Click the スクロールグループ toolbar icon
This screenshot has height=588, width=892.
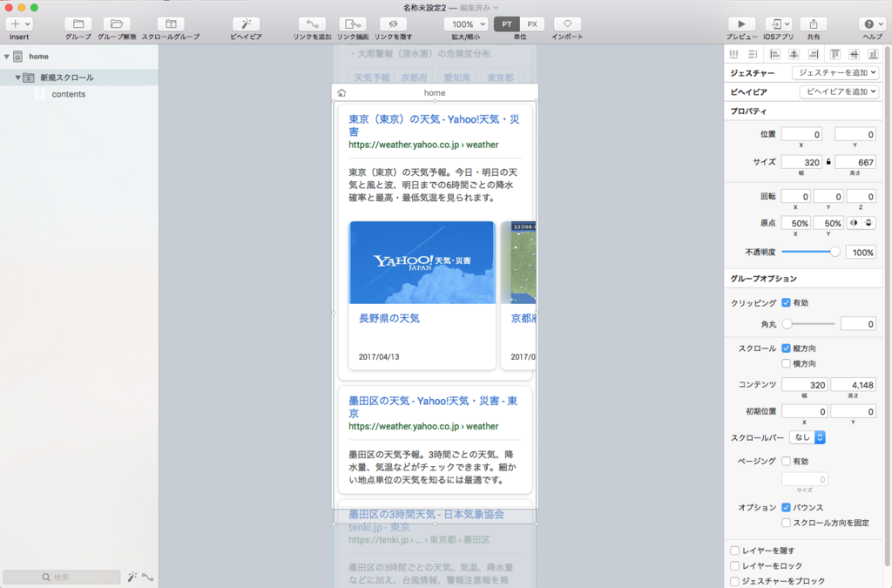click(171, 24)
